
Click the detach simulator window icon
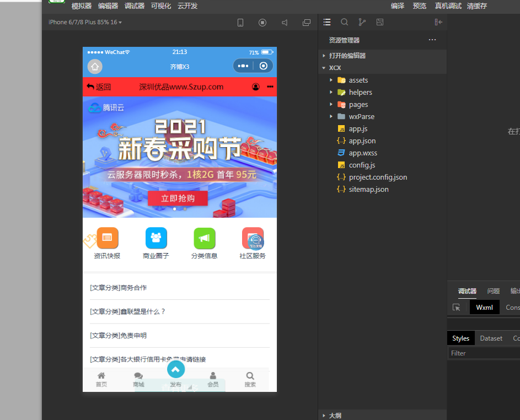tap(307, 23)
